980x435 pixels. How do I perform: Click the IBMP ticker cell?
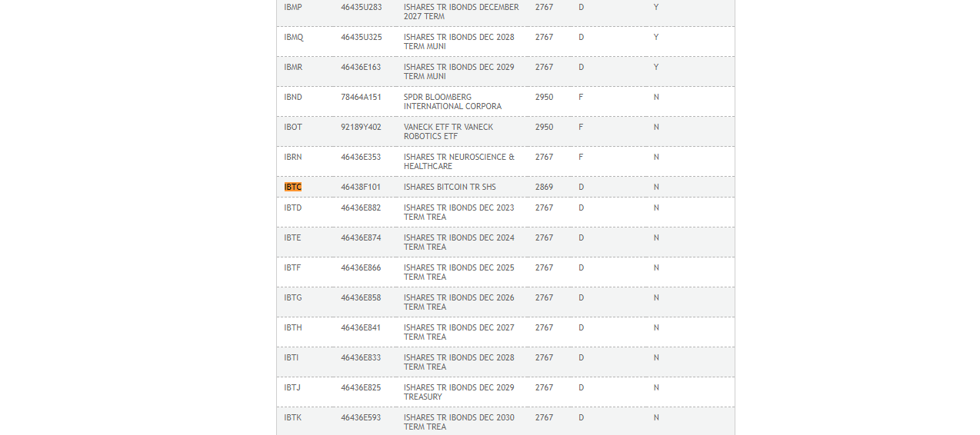[293, 7]
